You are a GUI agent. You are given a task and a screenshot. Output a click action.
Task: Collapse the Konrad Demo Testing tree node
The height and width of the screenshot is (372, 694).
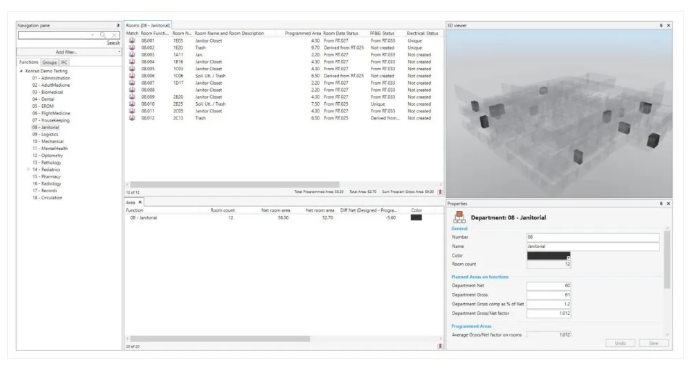coord(21,71)
